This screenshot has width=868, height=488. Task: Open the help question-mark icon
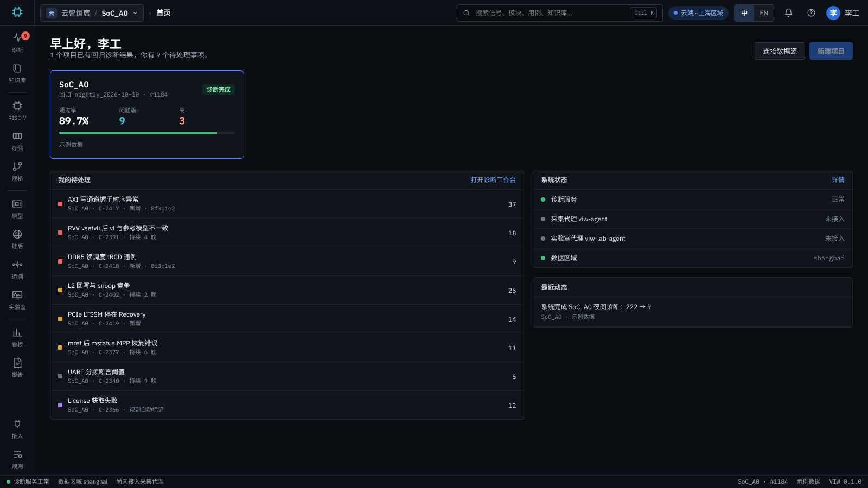[811, 13]
